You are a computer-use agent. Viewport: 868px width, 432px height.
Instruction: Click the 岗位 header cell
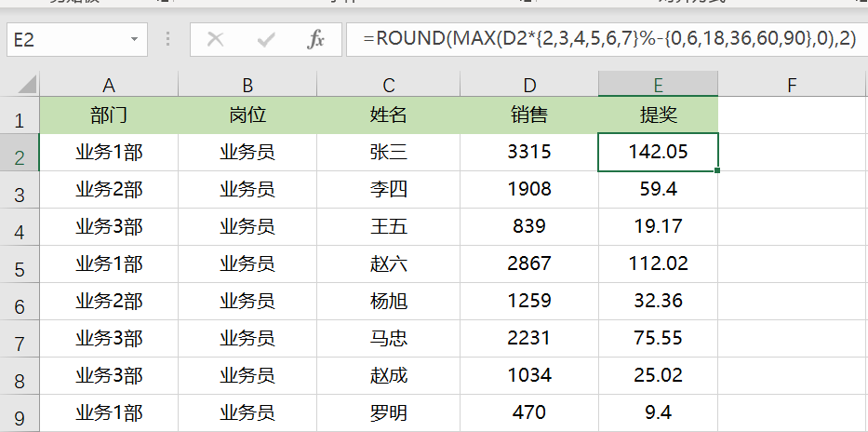[x=247, y=115]
